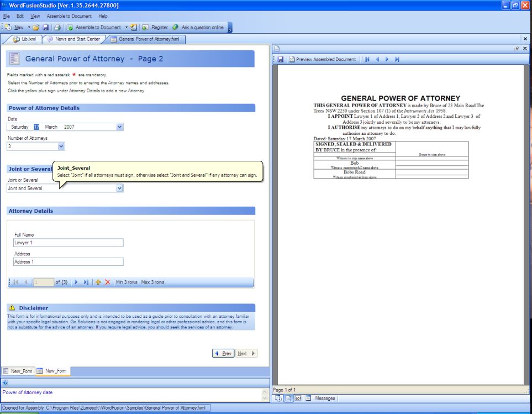Open the Joint or Several dropdown
The height and width of the screenshot is (414, 532).
pyautogui.click(x=119, y=188)
